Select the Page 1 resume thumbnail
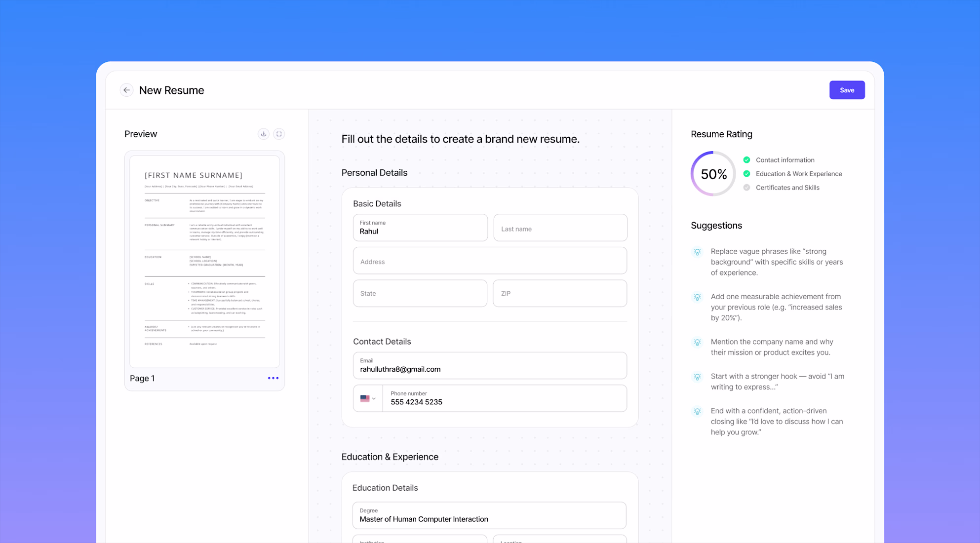 (204, 262)
